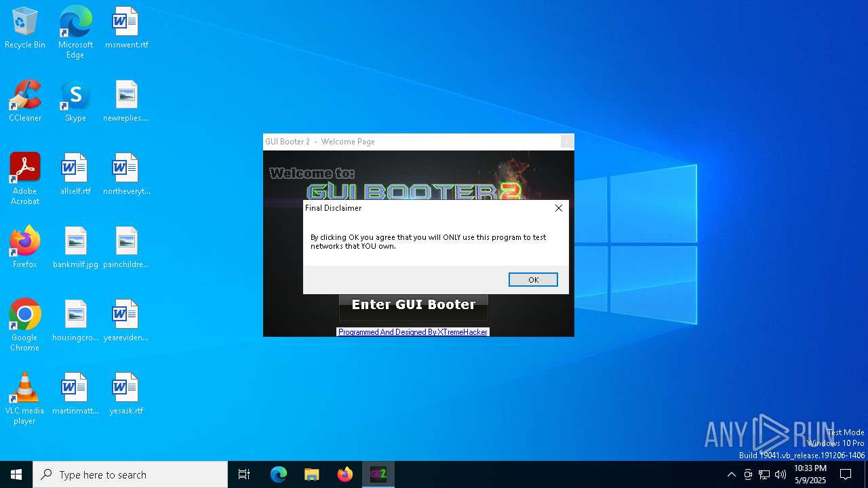Viewport: 868px width, 488px height.
Task: Close the Final Disclaimer dialog
Action: [559, 208]
